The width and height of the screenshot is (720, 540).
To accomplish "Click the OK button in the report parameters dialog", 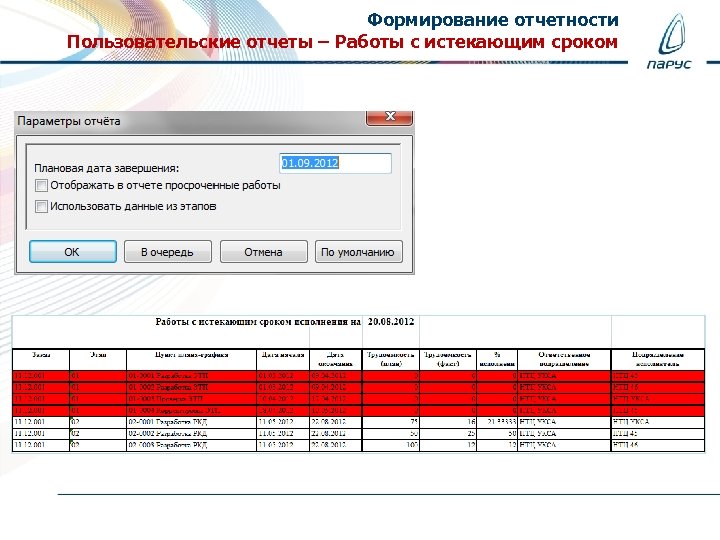I will 73,252.
